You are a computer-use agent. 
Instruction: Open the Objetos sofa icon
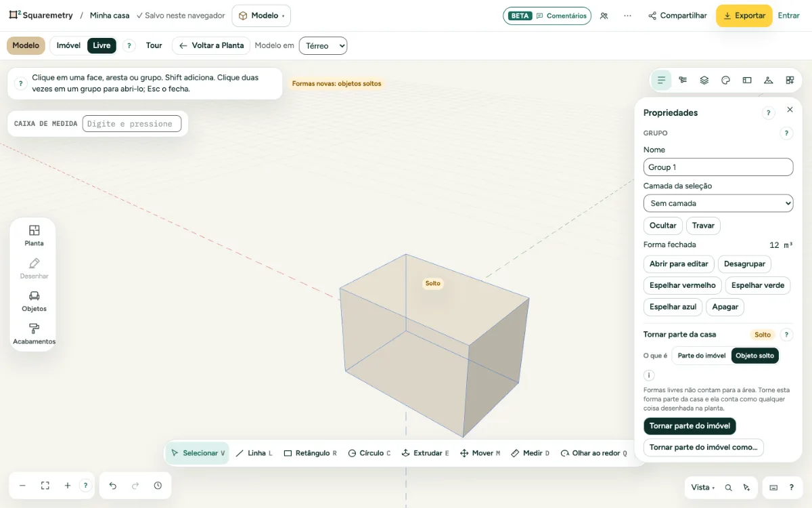pos(34,301)
